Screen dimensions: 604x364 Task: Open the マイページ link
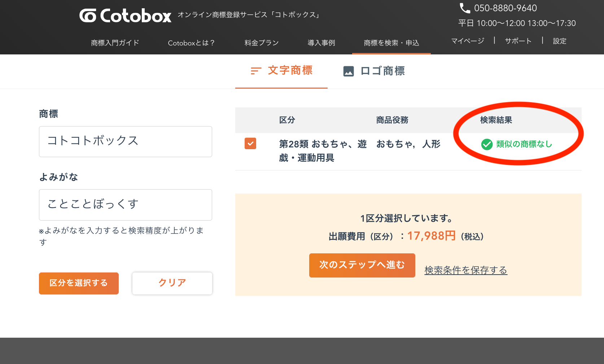468,41
